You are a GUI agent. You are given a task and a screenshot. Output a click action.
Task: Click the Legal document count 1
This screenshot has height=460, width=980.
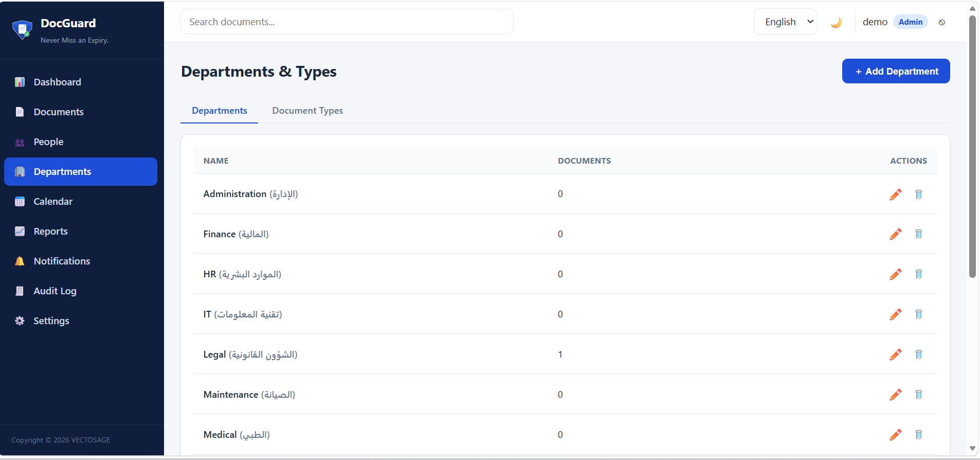[x=560, y=355]
